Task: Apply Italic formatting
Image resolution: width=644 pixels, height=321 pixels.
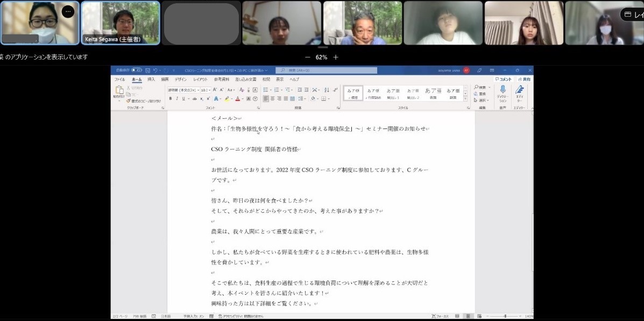Action: [176, 98]
